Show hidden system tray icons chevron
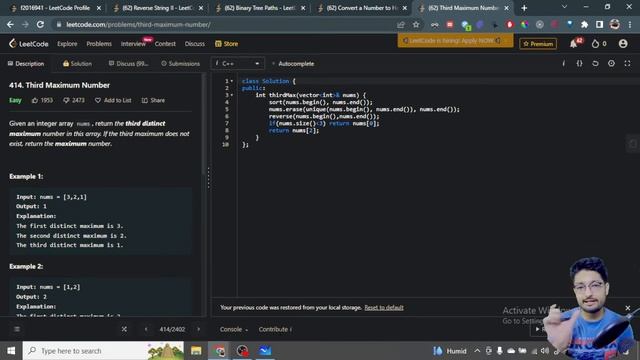Viewport: 640px width, 360px height. [x=477, y=351]
